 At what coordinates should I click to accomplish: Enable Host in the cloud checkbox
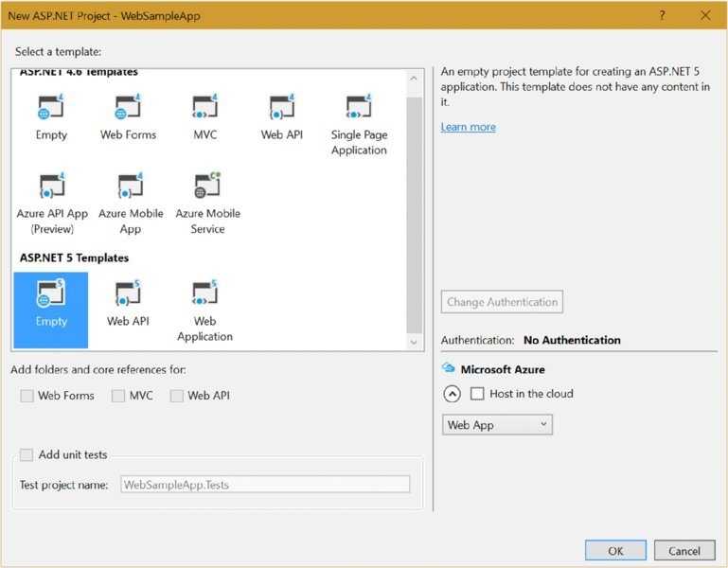pos(477,394)
